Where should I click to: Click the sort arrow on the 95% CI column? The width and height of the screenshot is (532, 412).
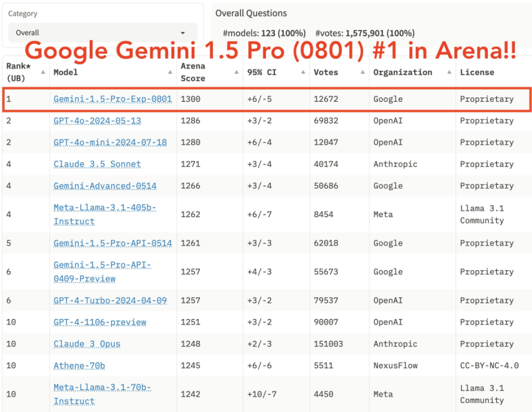[x=303, y=71]
